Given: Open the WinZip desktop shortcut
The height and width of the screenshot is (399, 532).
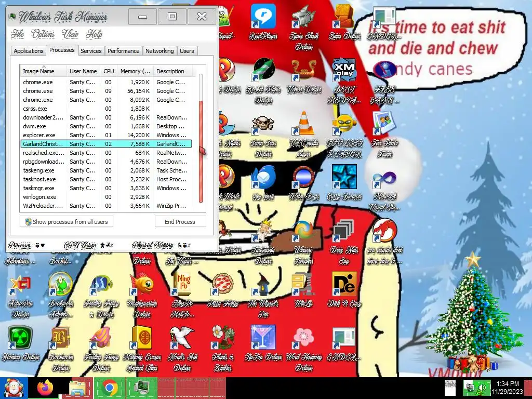Looking at the screenshot, I should click(303, 290).
